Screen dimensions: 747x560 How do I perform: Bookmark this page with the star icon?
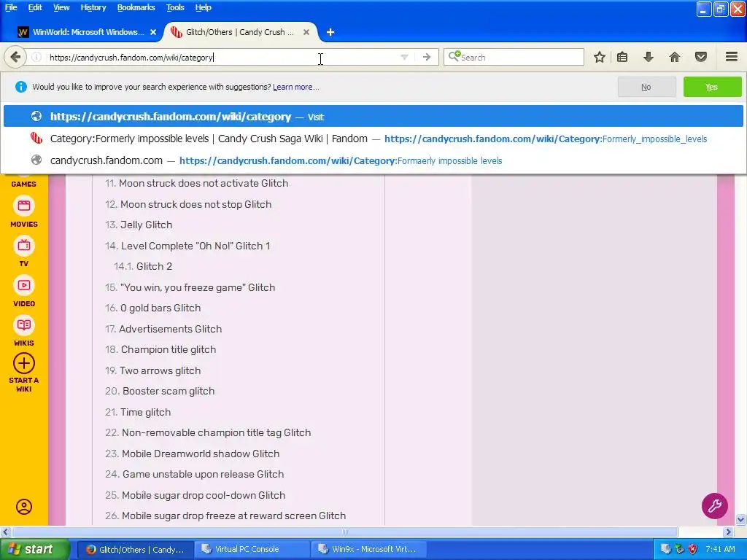[600, 57]
